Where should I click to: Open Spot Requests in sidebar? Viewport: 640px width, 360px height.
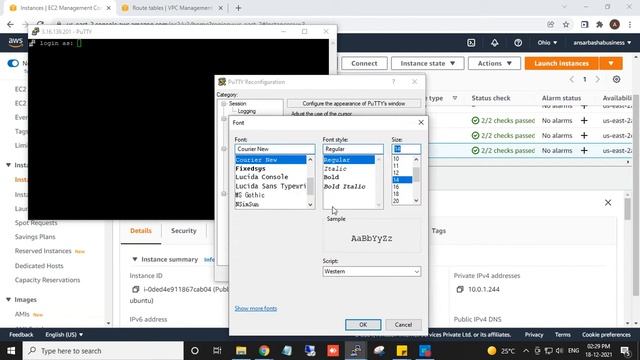36,223
